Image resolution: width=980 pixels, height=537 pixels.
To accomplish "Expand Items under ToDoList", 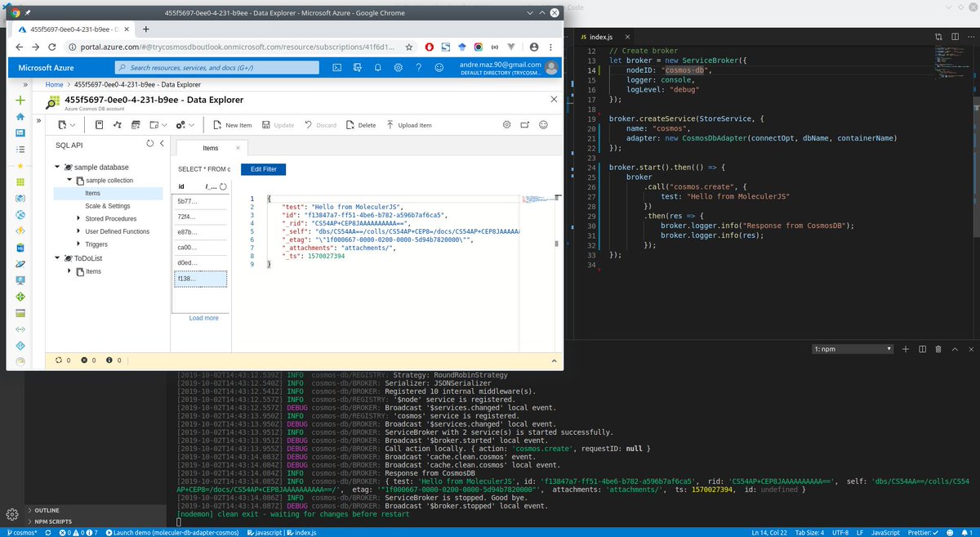I will coord(70,271).
